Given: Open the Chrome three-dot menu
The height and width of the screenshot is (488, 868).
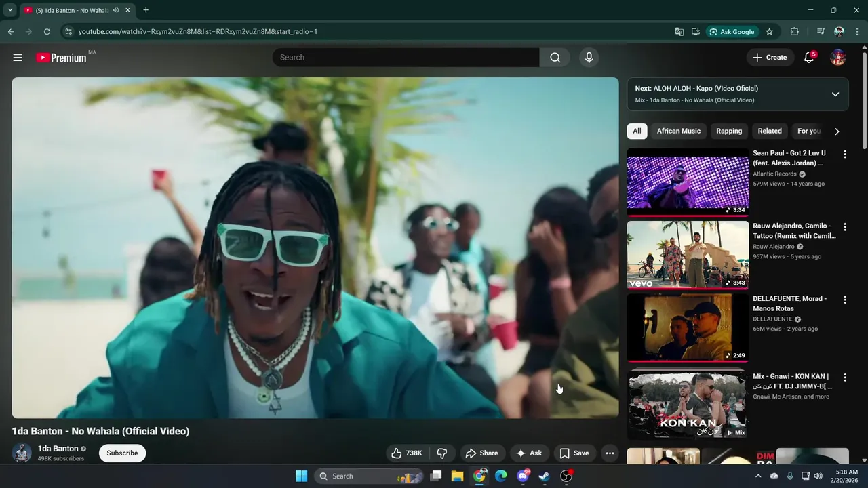Looking at the screenshot, I should 857,31.
